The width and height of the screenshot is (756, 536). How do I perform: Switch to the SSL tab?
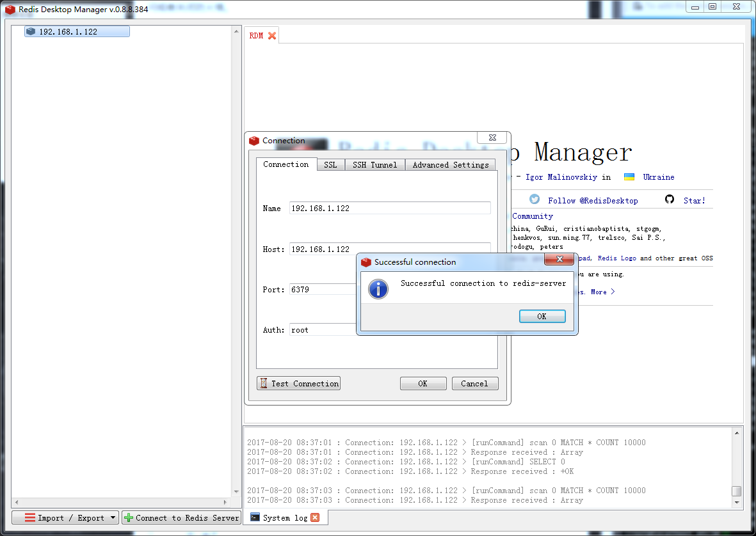tap(330, 164)
